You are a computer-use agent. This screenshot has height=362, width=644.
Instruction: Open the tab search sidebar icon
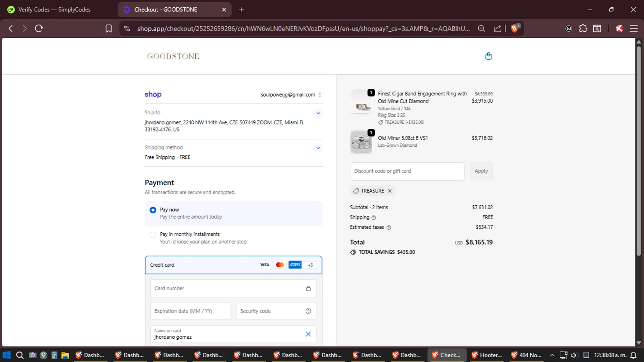597,28
